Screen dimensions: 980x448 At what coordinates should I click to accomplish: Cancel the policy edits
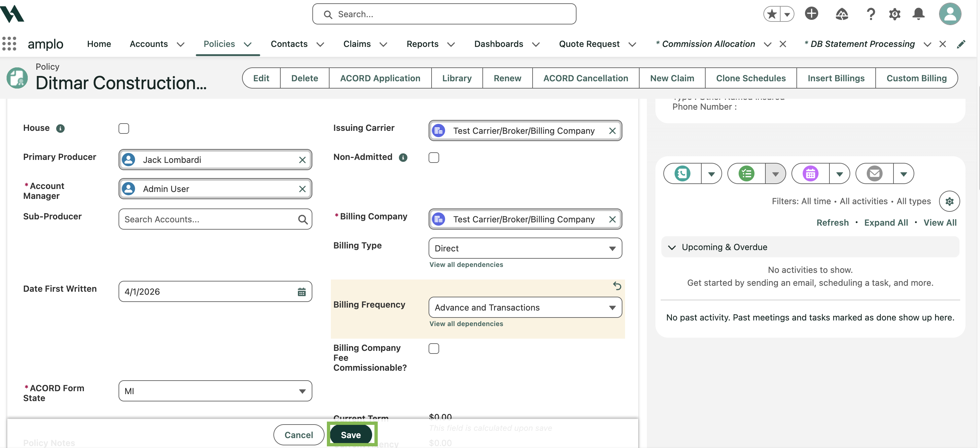point(298,435)
